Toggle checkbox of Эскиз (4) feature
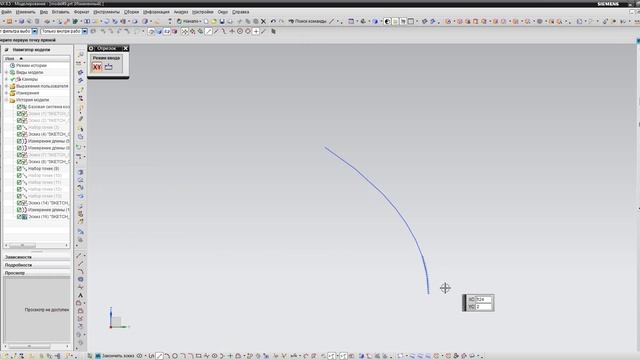This screenshot has width=640, height=360. (19, 134)
